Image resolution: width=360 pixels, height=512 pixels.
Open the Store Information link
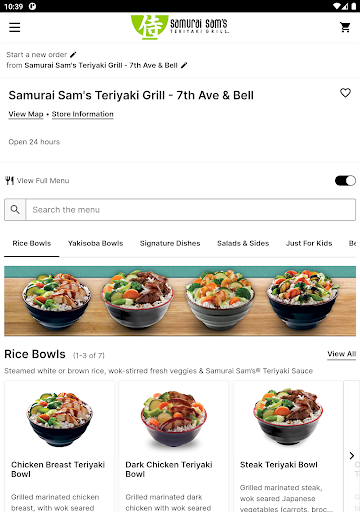(83, 114)
